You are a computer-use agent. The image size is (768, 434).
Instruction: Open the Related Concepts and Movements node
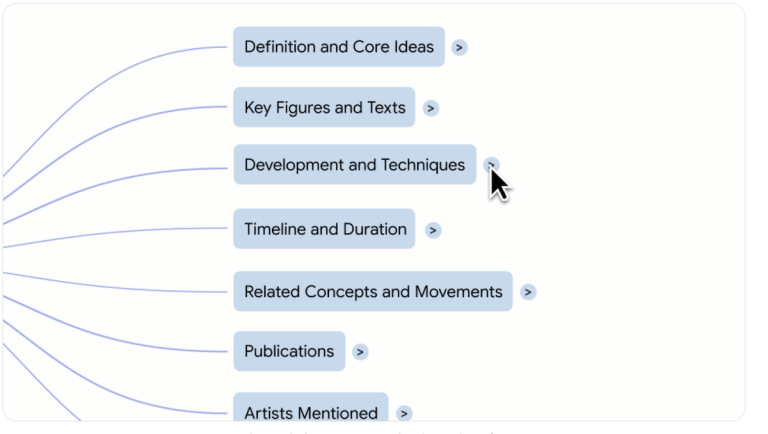[372, 292]
